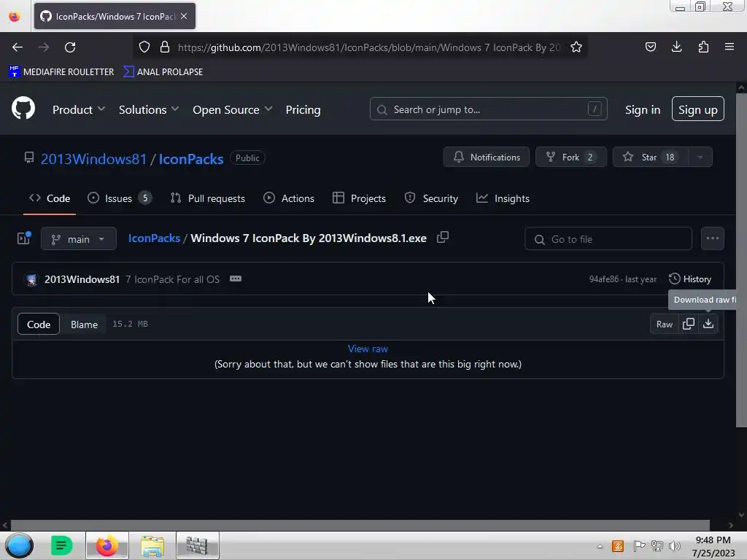Open the MEDIAFIRE ROULETTER bookmark
This screenshot has width=747, height=560.
tap(61, 72)
